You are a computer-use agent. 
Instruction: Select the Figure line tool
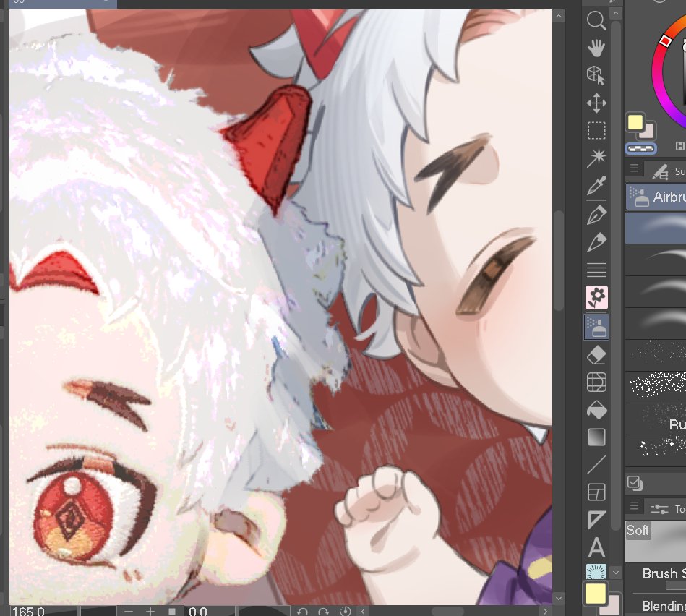596,465
